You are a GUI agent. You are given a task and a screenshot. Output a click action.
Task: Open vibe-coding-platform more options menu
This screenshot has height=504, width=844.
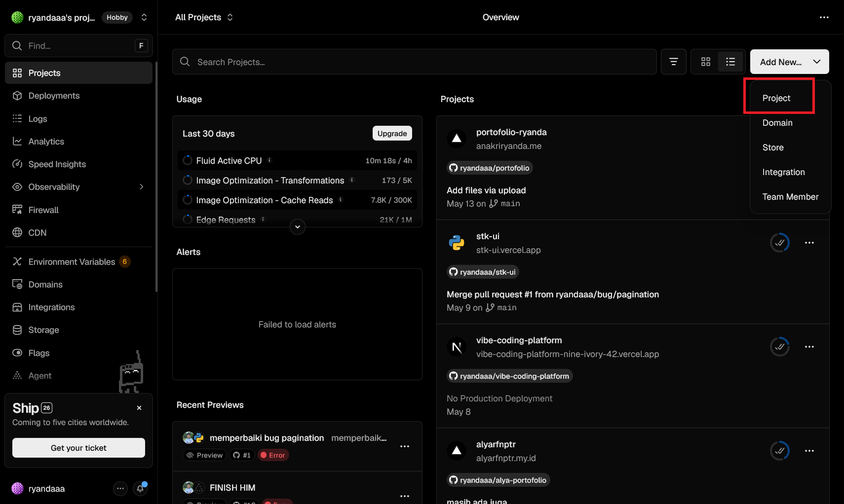pyautogui.click(x=809, y=347)
